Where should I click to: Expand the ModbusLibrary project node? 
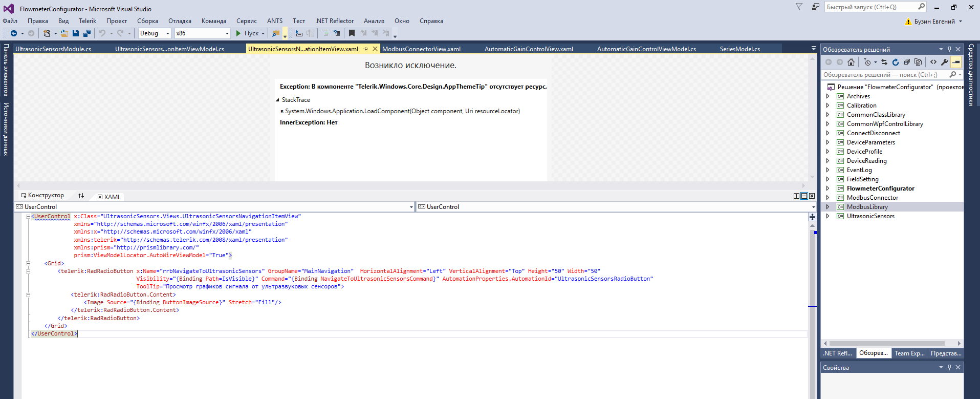[827, 207]
